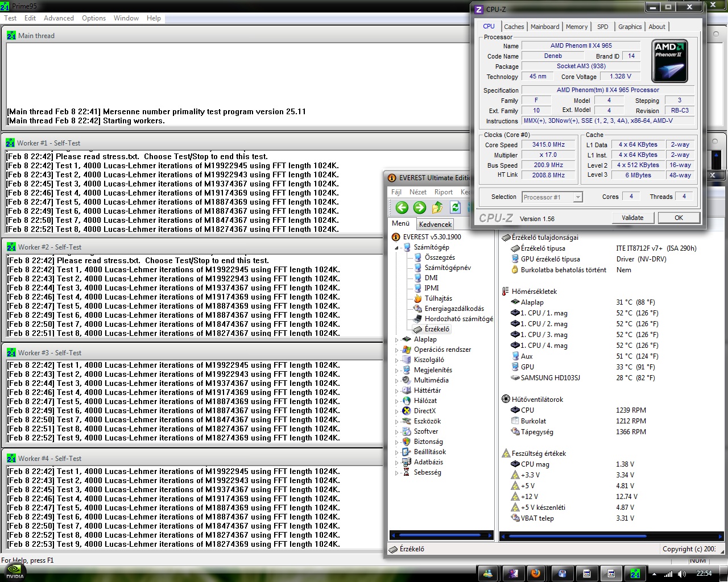Select the 1. CPU / 1. mag temperature row

click(584, 313)
